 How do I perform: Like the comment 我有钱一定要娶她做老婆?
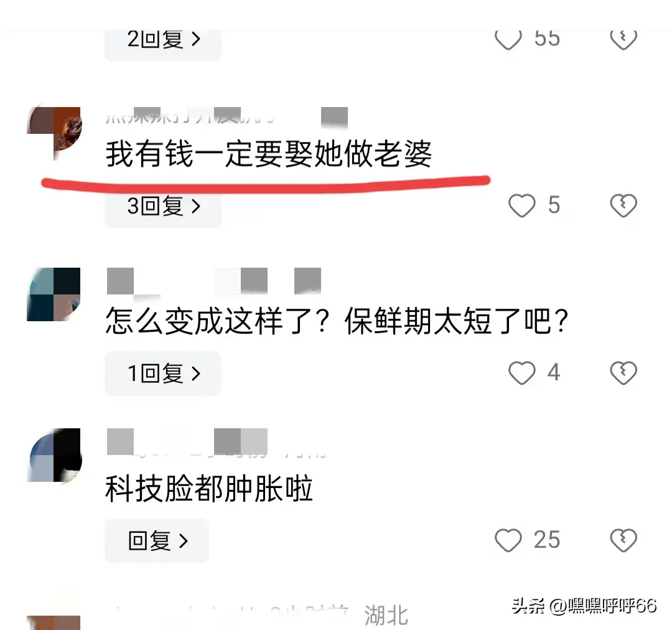(x=522, y=205)
